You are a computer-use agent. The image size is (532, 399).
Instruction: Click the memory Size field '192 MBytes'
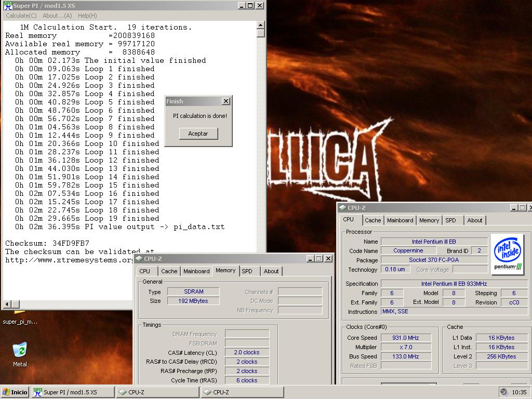193,301
